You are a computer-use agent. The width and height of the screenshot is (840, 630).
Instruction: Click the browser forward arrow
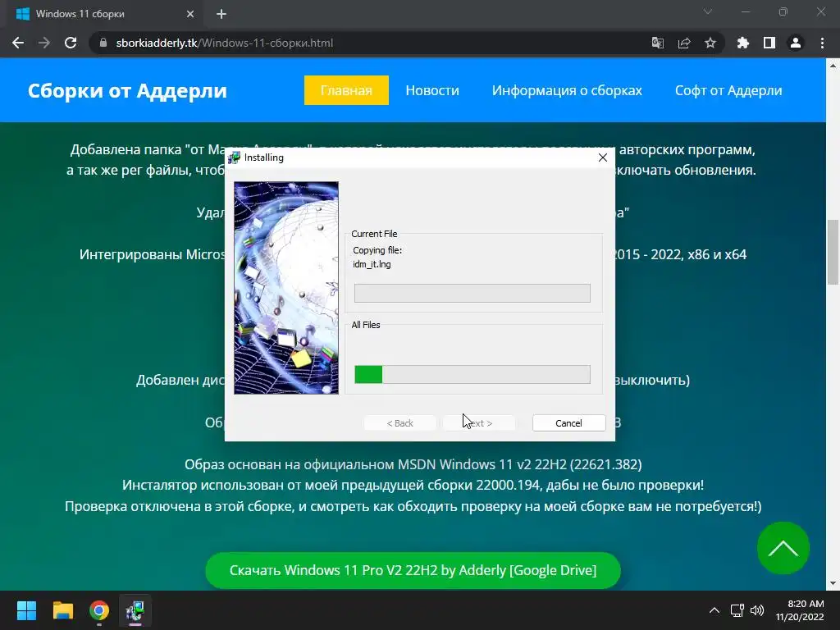click(44, 43)
